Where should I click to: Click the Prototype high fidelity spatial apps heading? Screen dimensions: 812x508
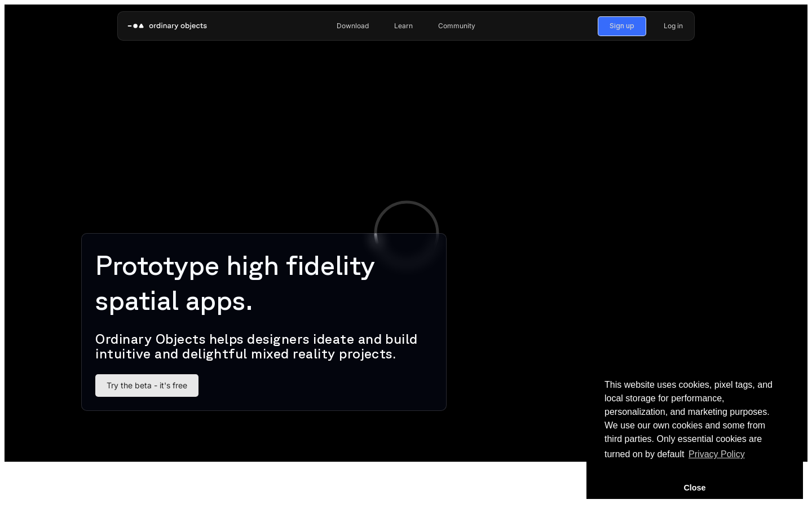pos(235,283)
